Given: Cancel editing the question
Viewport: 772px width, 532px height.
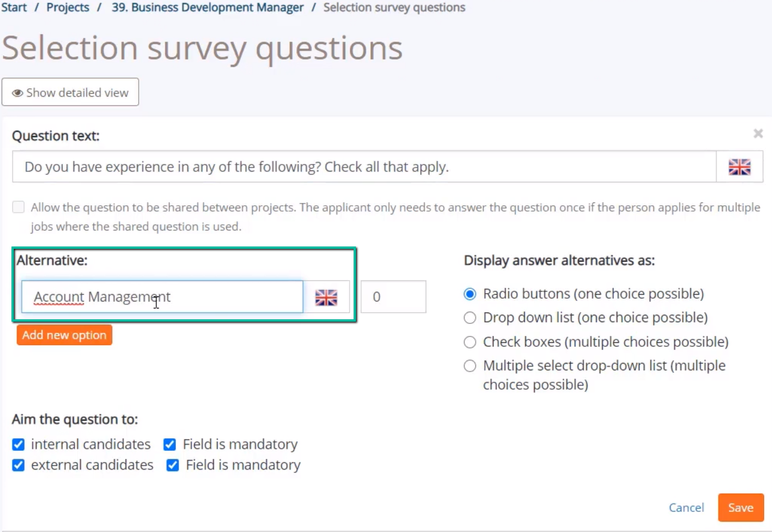Looking at the screenshot, I should (x=686, y=507).
